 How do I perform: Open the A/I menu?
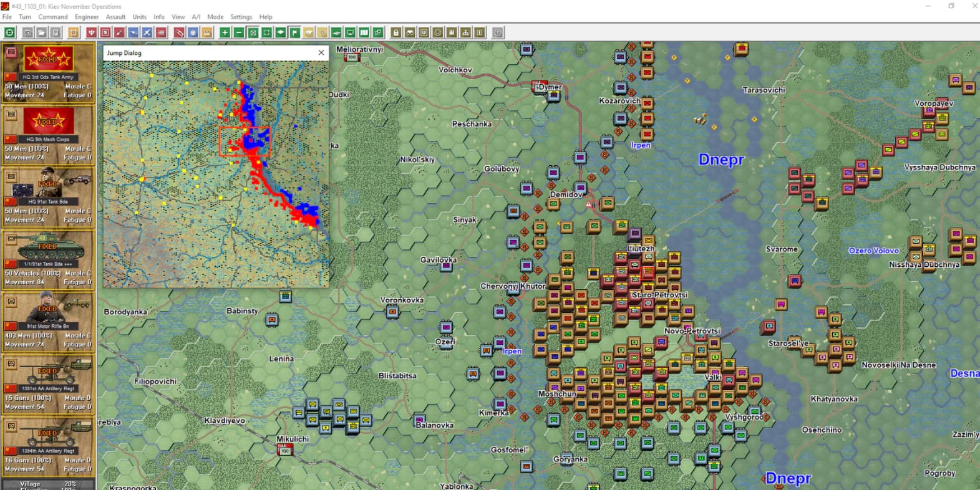coord(196,17)
